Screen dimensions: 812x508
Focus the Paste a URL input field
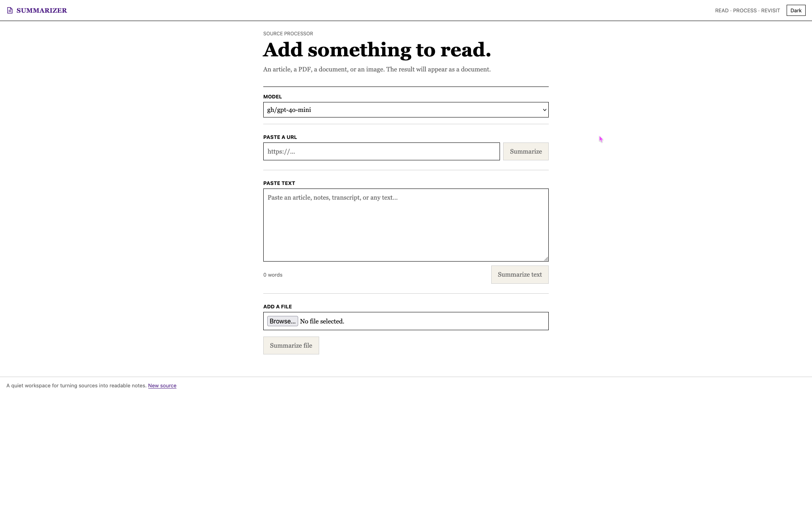[x=381, y=151]
